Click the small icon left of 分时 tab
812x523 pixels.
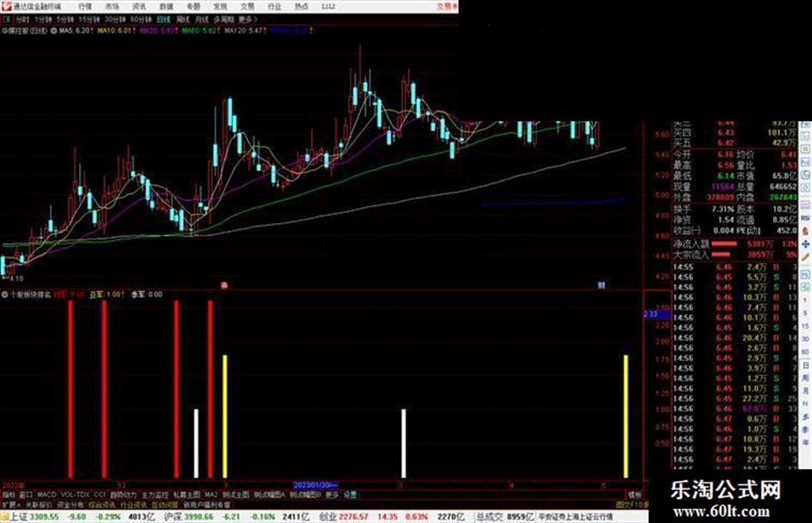pos(6,19)
